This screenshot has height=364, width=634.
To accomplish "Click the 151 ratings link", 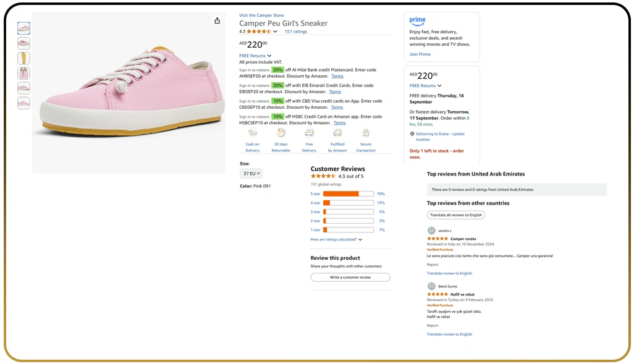I will (x=295, y=31).
